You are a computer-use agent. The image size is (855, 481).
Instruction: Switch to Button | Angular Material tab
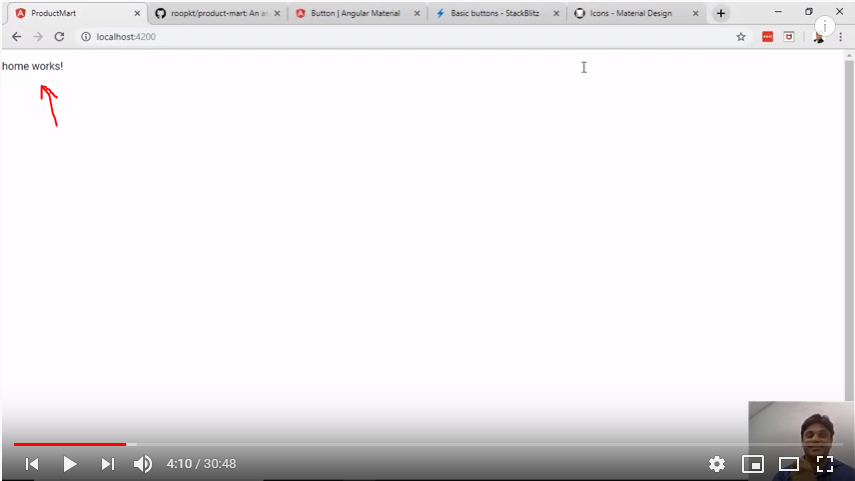coord(352,13)
